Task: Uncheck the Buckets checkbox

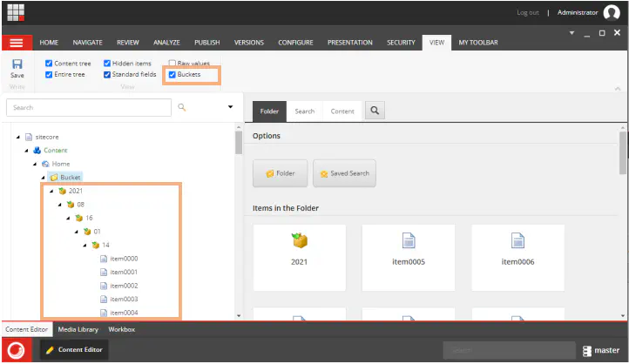Action: (172, 75)
